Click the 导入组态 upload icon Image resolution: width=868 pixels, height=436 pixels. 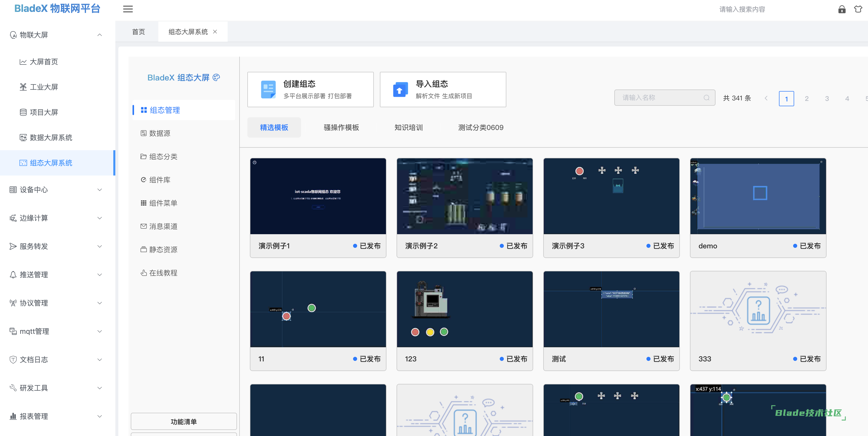pos(400,89)
